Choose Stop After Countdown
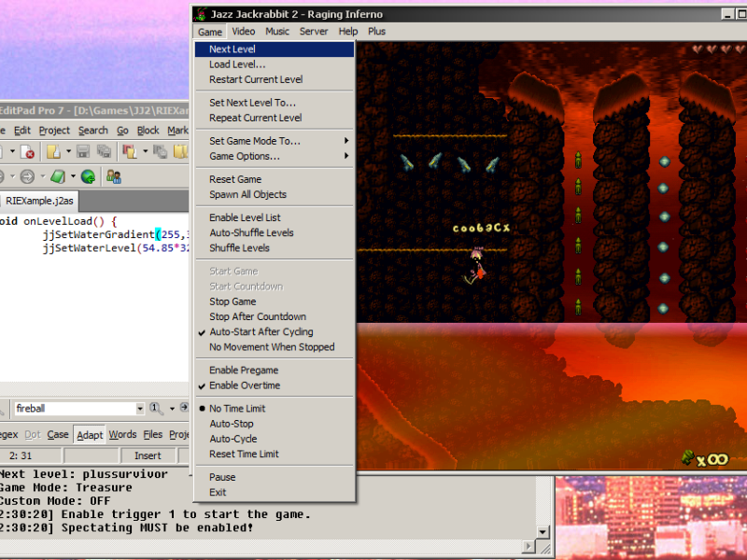 (x=274, y=316)
